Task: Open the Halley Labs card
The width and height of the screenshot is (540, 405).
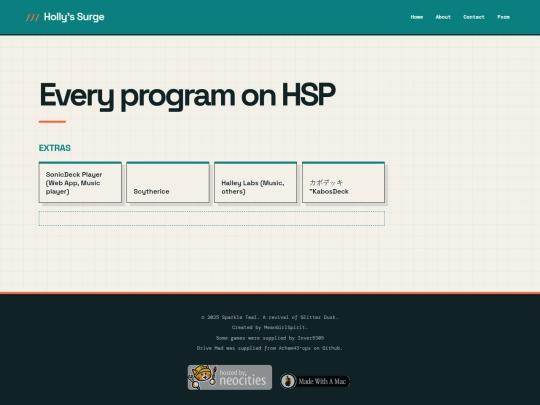Action: pos(256,183)
